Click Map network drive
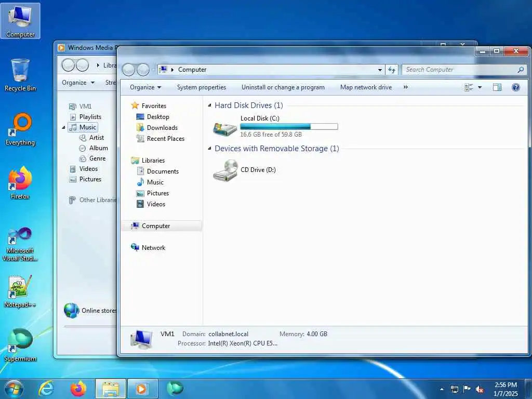This screenshot has height=399, width=532. (366, 87)
